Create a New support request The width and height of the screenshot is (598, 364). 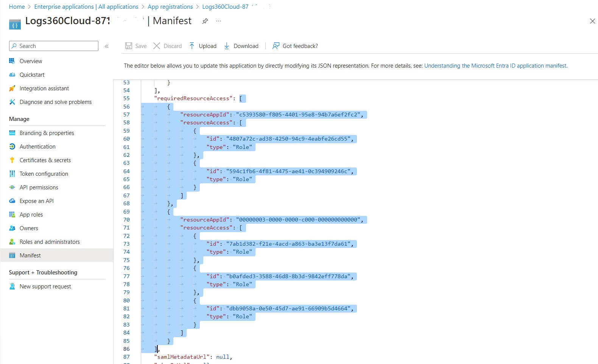coord(45,286)
